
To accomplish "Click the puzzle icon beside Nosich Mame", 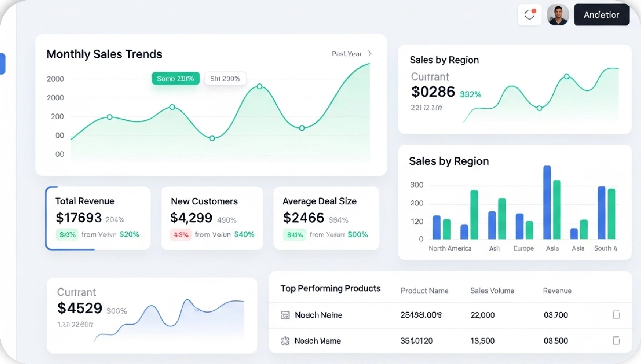I will click(285, 341).
